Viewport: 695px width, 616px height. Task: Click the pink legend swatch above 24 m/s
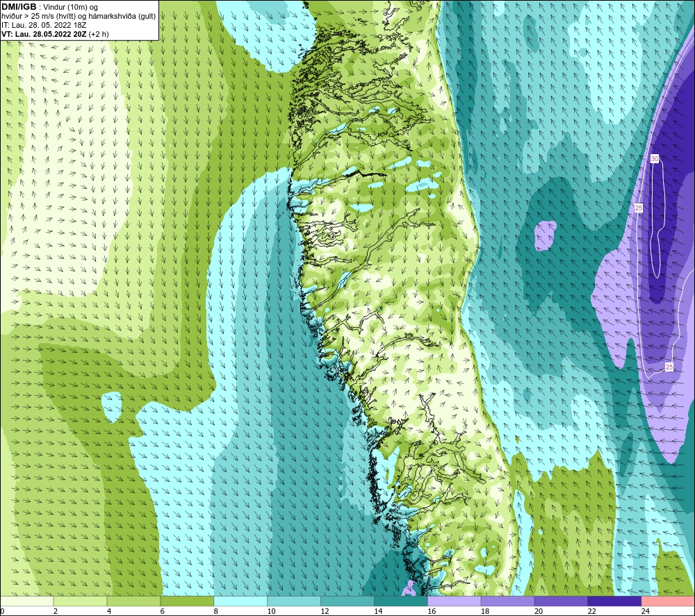click(668, 601)
